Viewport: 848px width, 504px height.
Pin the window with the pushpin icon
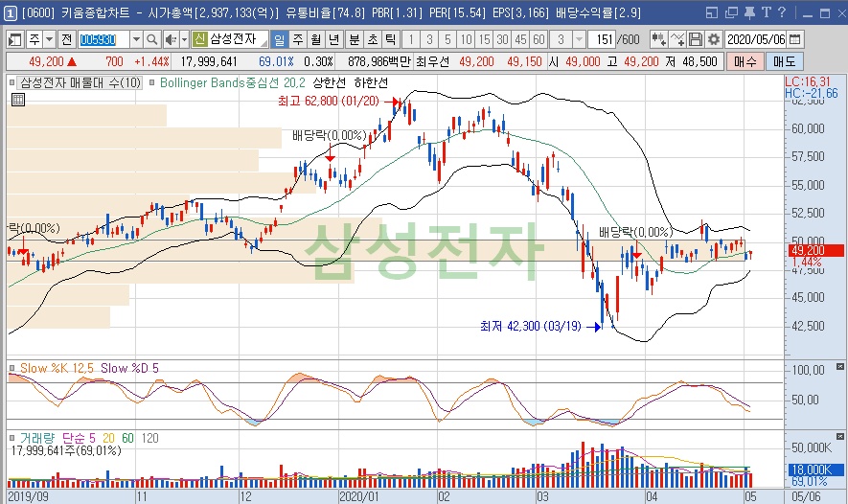[x=749, y=12]
